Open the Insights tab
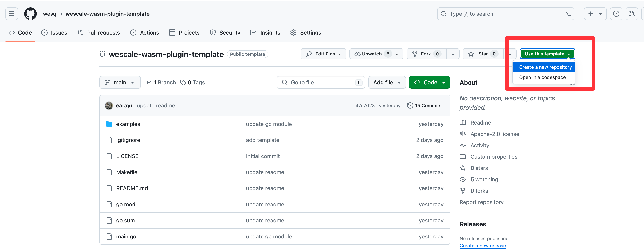Viewport: 644px width, 251px height. pos(265,33)
